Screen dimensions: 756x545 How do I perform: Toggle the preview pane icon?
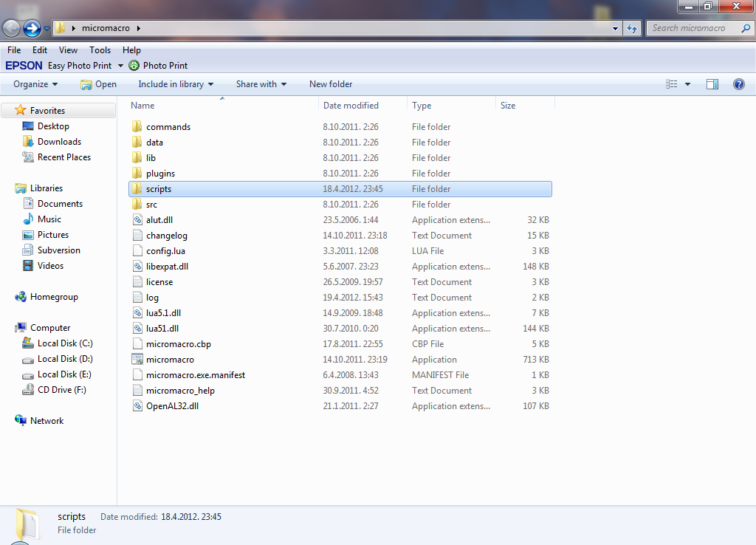(x=712, y=84)
